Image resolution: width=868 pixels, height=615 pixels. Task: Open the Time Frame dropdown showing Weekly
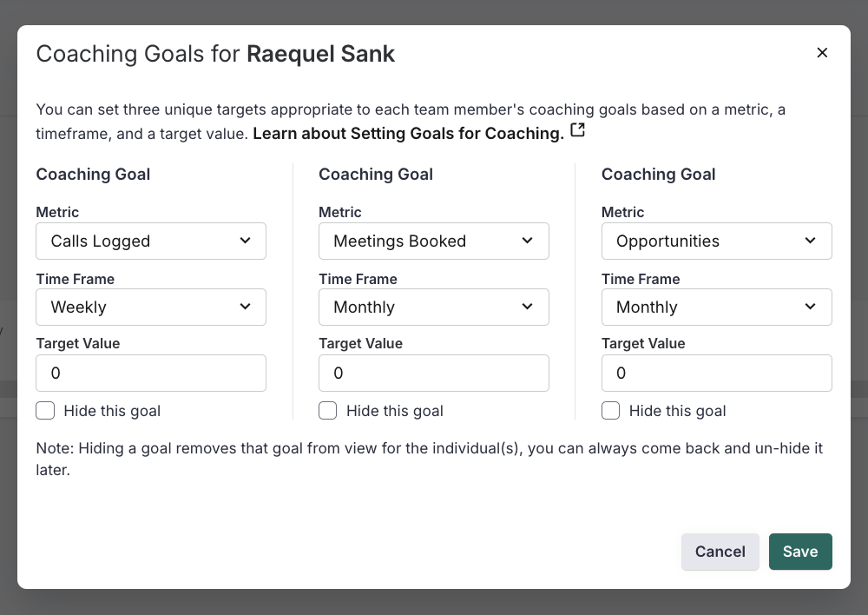(151, 307)
